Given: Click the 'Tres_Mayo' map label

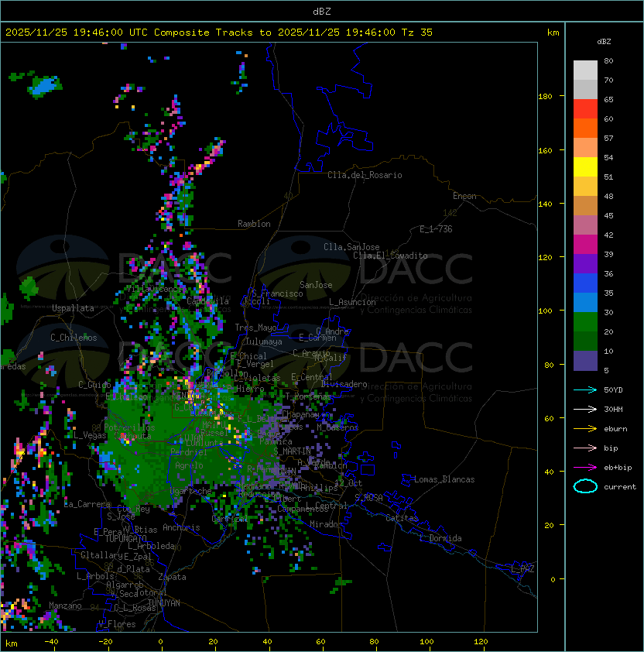Looking at the screenshot, I should coord(255,328).
